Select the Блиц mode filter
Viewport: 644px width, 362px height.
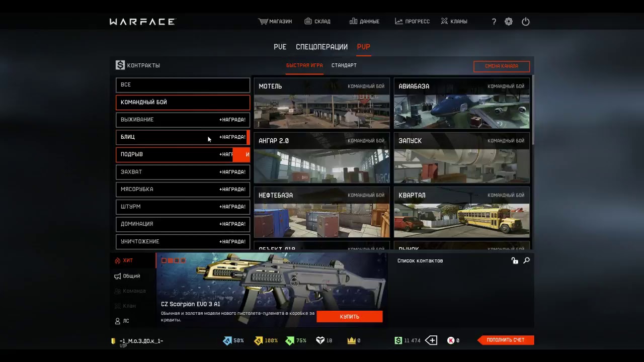tap(183, 137)
